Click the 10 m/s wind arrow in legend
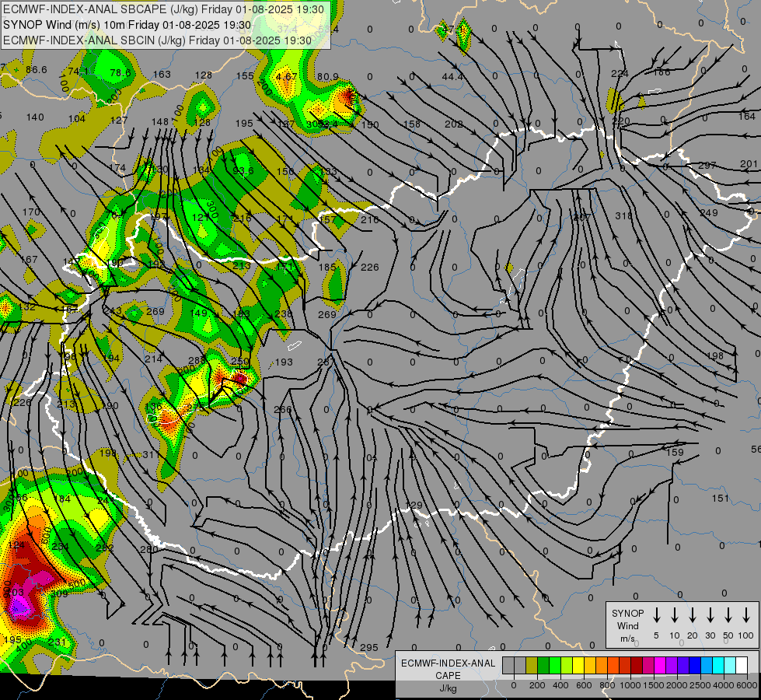The image size is (761, 700). pyautogui.click(x=674, y=615)
